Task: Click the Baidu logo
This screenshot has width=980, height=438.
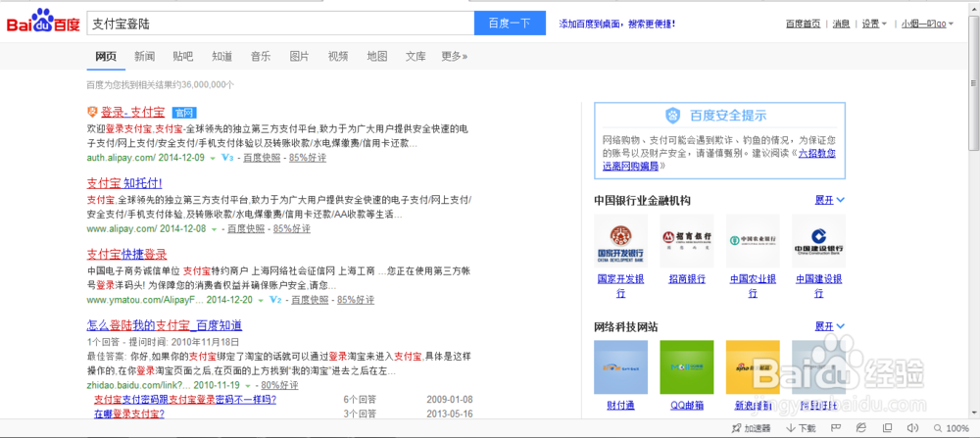Action: pos(43,22)
